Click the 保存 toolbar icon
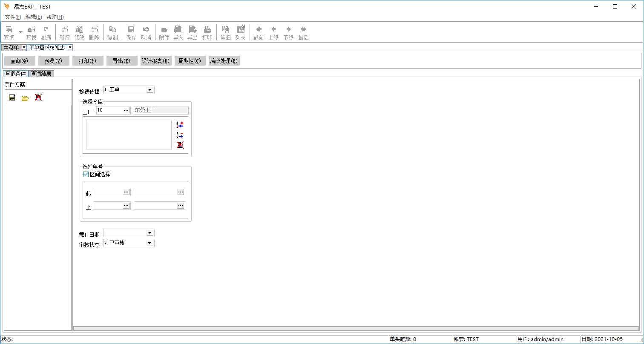The width and height of the screenshot is (644, 344). pos(131,33)
